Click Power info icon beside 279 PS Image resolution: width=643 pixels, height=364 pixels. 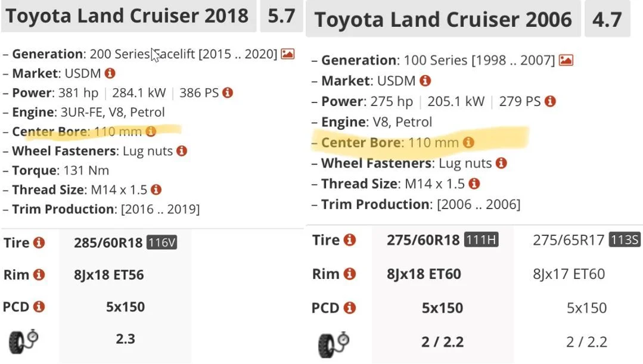click(550, 101)
